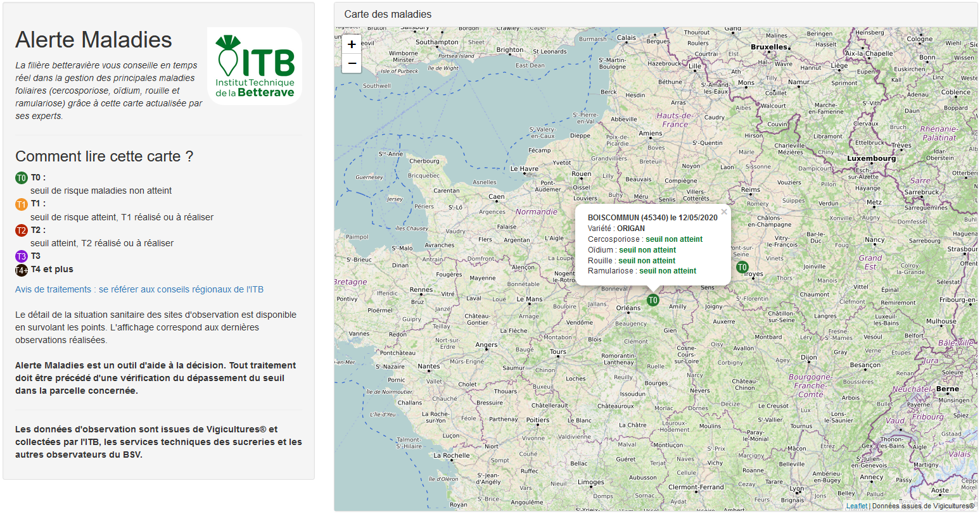
Task: Zoom out on the disease map
Action: point(352,63)
